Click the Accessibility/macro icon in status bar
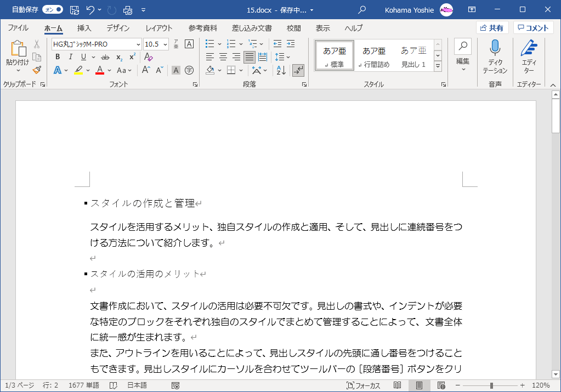The image size is (561, 392). 175,385
